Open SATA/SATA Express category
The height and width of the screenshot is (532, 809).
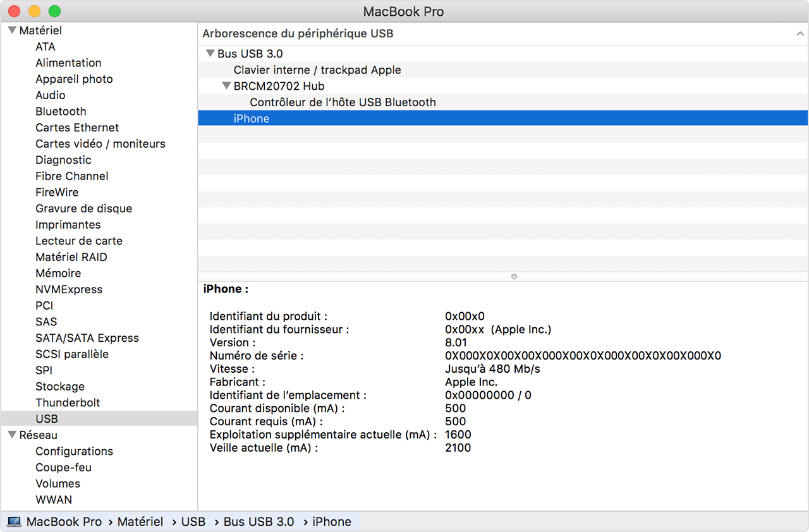point(87,338)
